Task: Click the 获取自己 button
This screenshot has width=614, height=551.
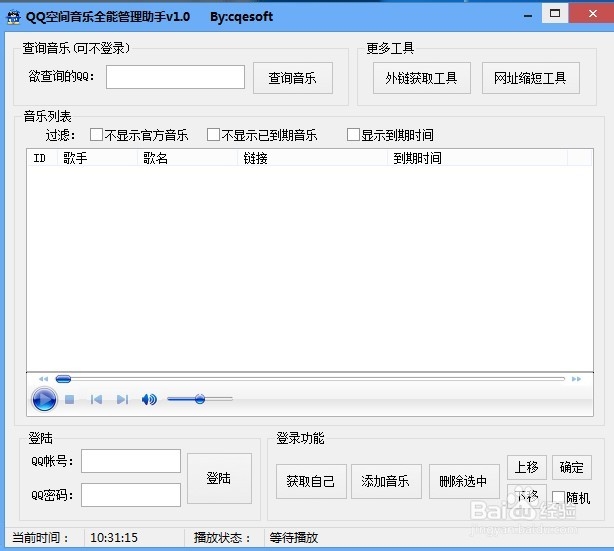Action: [x=311, y=481]
